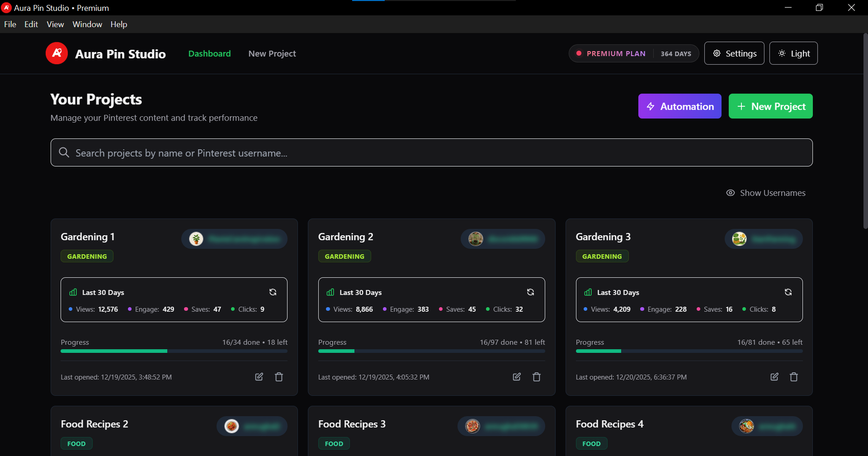Open the Window menu
This screenshot has height=456, width=868.
(x=87, y=24)
